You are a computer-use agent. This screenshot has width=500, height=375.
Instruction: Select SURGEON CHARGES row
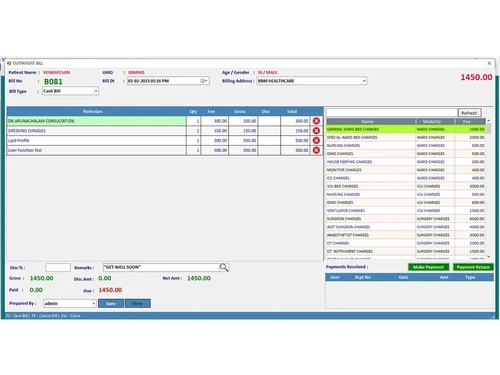click(406, 219)
